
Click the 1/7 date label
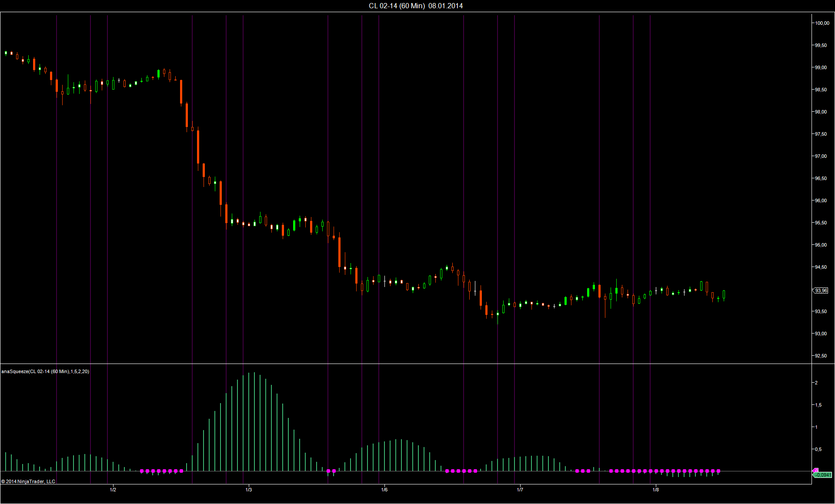(520, 490)
